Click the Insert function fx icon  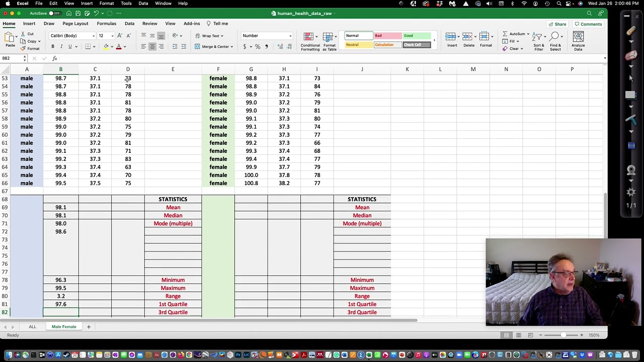tap(55, 58)
